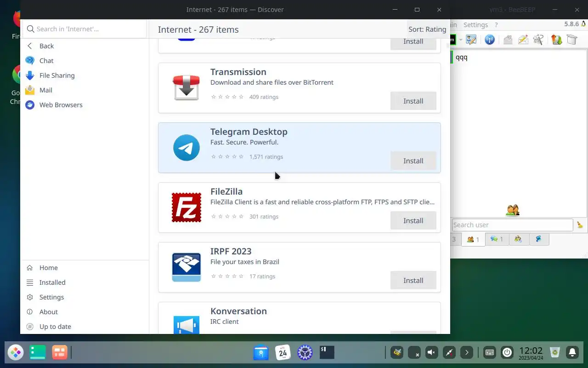This screenshot has width=588, height=368.
Task: Open the power button in taskbar
Action: pyautogui.click(x=507, y=353)
